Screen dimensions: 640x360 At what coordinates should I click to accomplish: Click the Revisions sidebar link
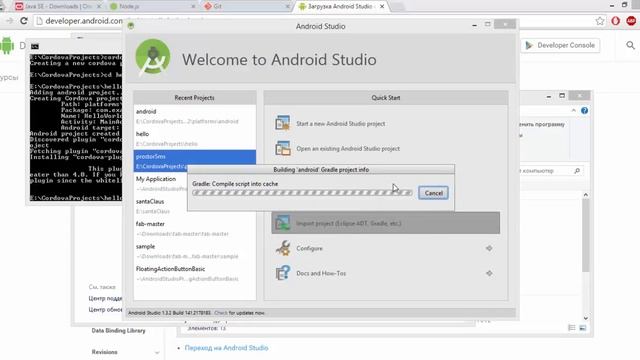(x=104, y=352)
